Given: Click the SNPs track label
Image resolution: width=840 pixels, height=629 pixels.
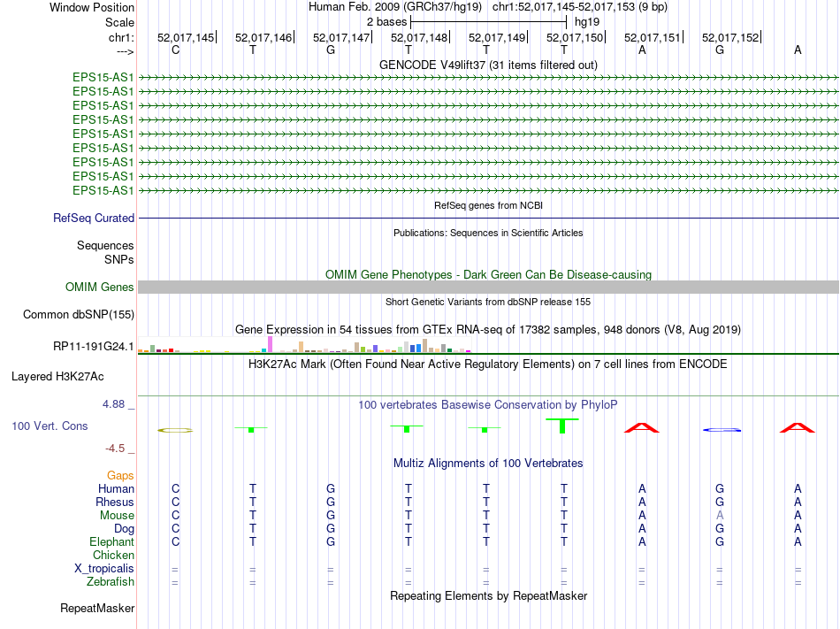Looking at the screenshot, I should point(119,259).
